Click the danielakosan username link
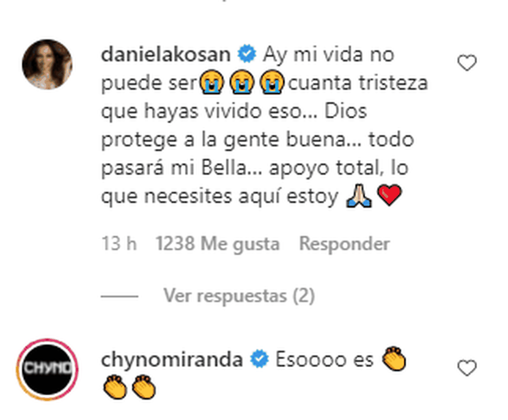The image size is (508, 420). click(x=166, y=54)
